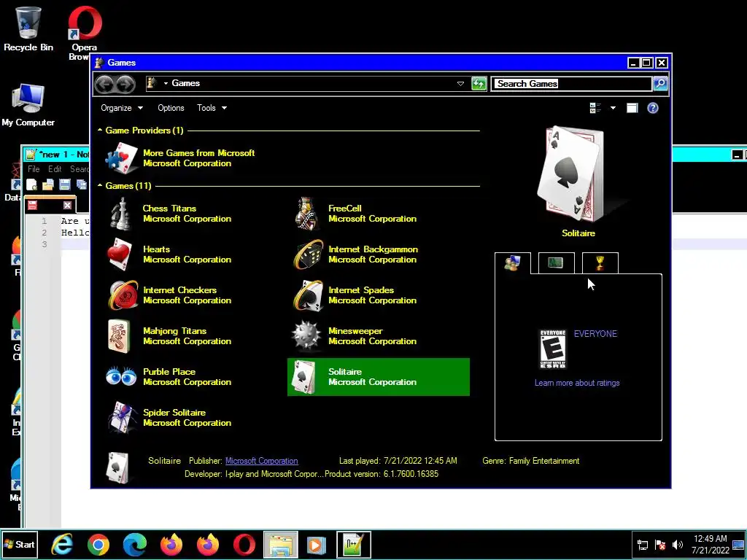
Task: Select the FreeCell game icon
Action: [x=306, y=214]
